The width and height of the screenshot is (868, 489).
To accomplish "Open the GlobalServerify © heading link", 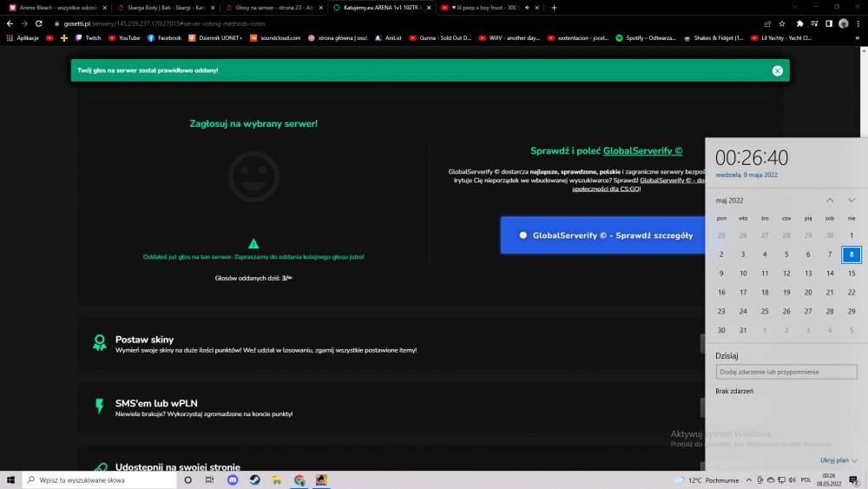I will coord(642,150).
